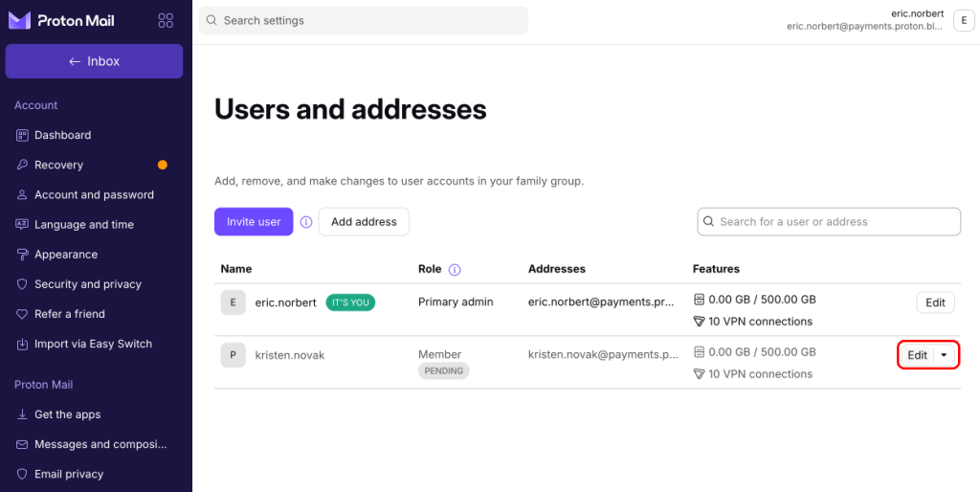Click Edit for eric.norbert

[x=936, y=302]
